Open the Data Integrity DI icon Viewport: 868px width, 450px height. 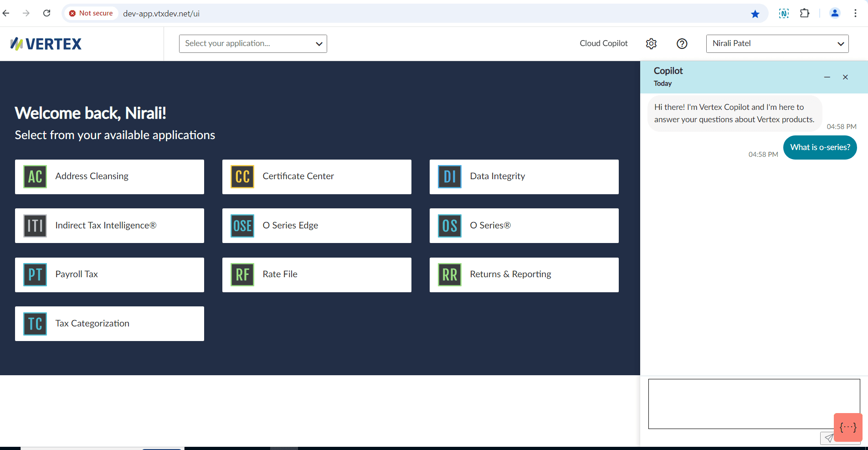point(450,177)
